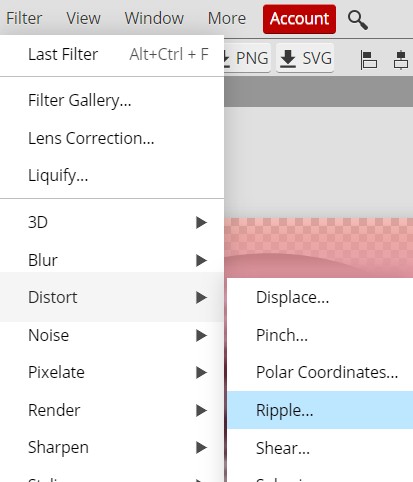413x482 pixels.
Task: Click the search magnifier icon
Action: 358,20
